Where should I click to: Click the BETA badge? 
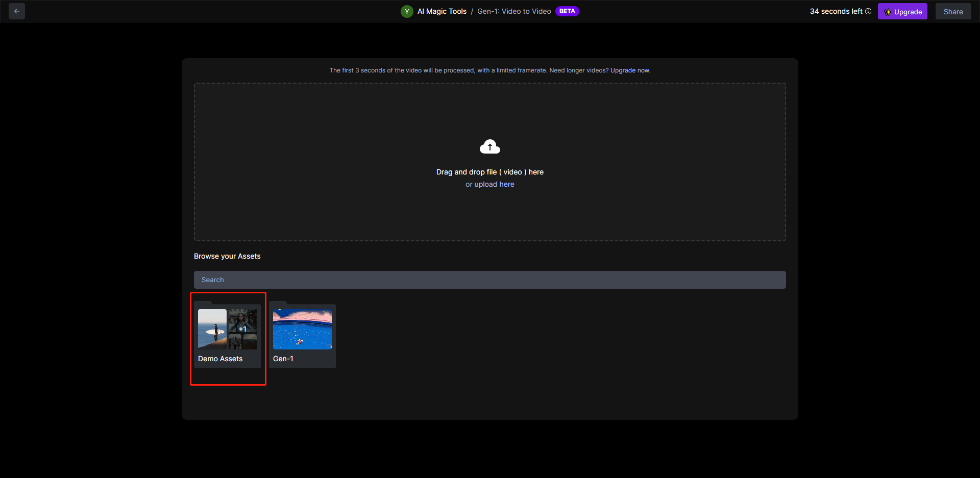[x=567, y=11]
